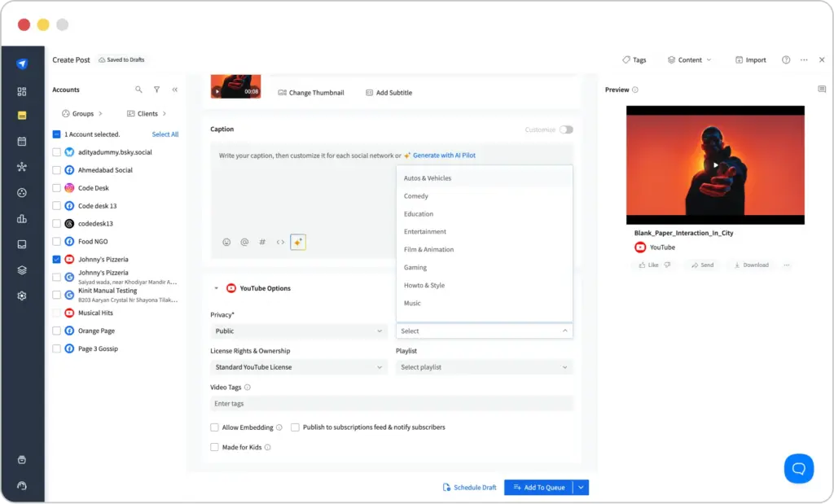The width and height of the screenshot is (834, 504).
Task: Select the Food NGO account checkbox
Action: pos(56,242)
